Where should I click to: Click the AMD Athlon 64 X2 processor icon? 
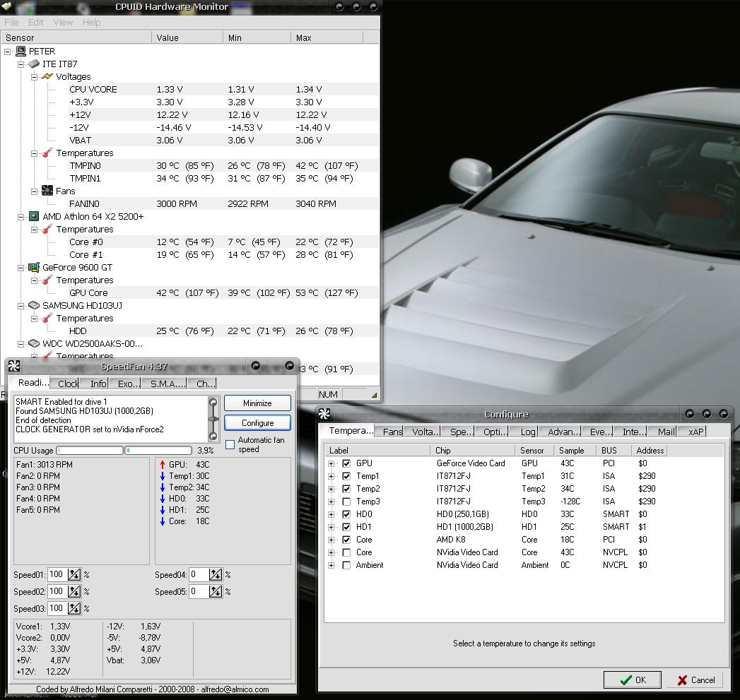[34, 217]
